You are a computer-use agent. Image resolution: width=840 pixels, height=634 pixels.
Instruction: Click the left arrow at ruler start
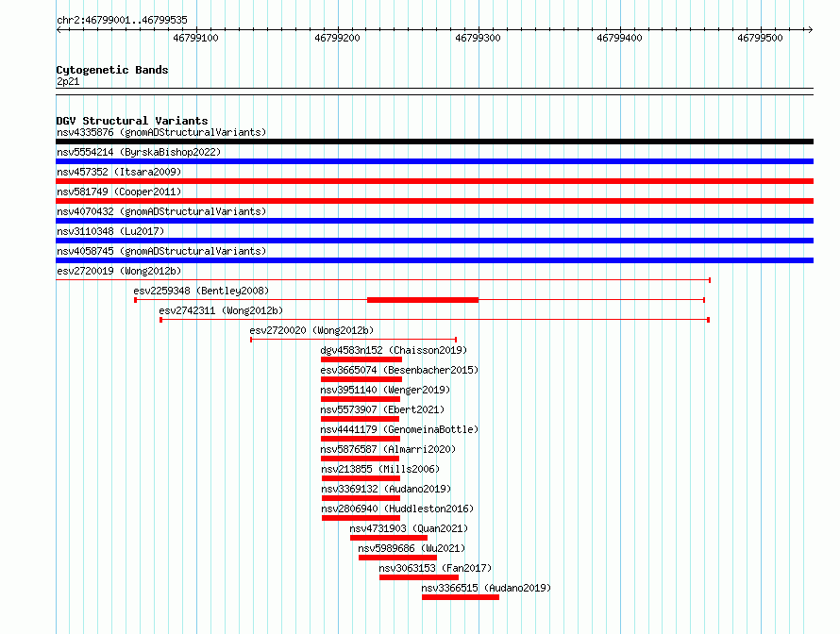tap(59, 30)
